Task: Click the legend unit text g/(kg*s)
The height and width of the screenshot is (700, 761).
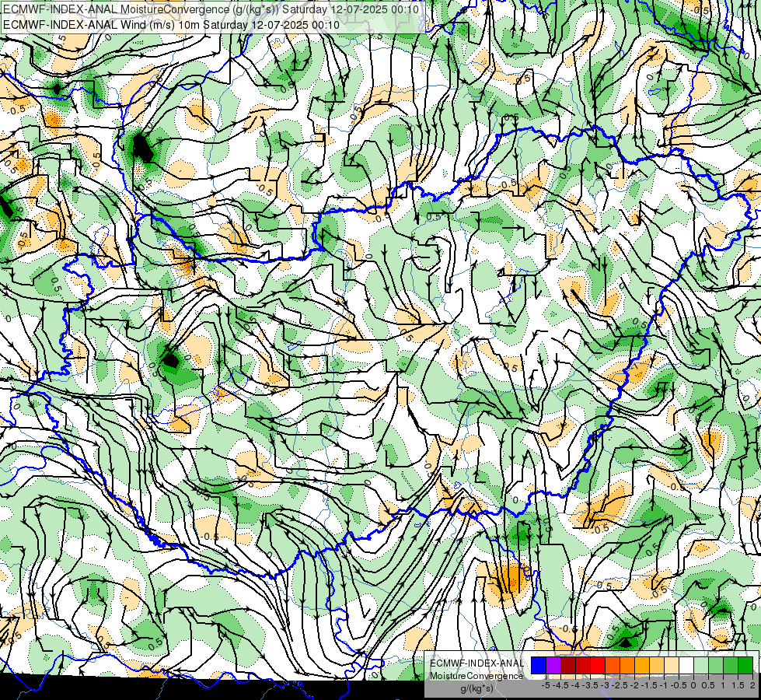Action: pos(477,689)
